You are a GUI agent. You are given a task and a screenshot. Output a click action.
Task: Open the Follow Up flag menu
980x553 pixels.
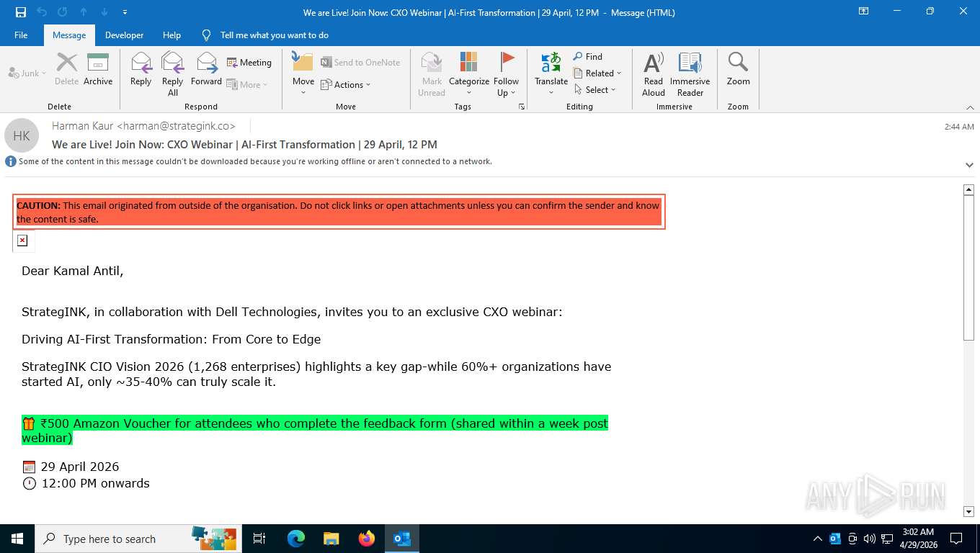point(507,74)
